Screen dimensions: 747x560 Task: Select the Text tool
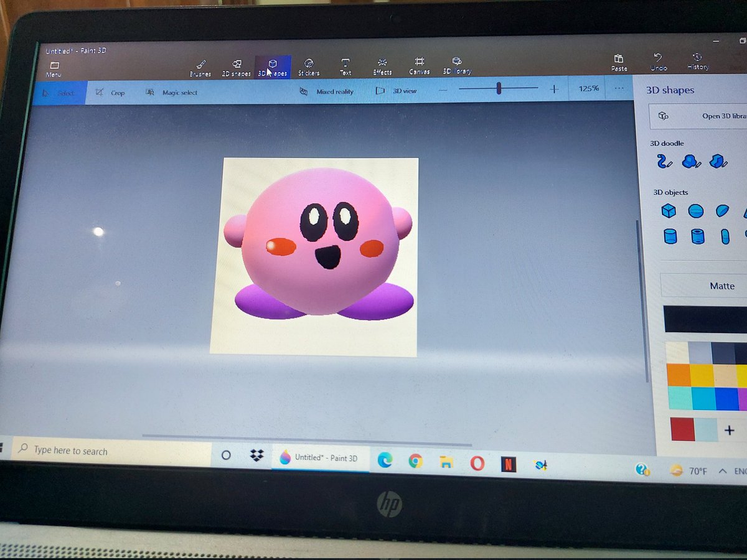(x=345, y=67)
